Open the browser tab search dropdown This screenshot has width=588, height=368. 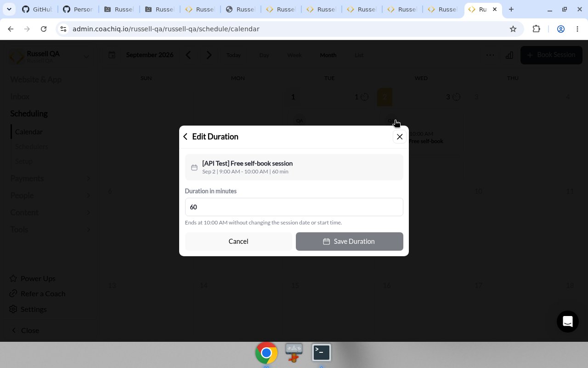(x=9, y=9)
